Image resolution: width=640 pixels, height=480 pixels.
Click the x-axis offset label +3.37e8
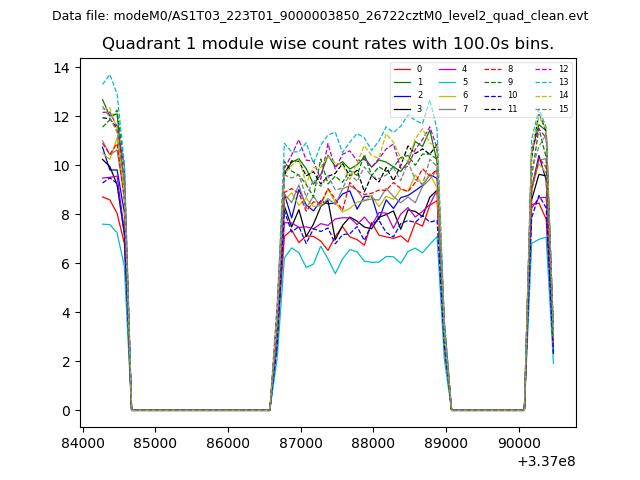tap(546, 461)
